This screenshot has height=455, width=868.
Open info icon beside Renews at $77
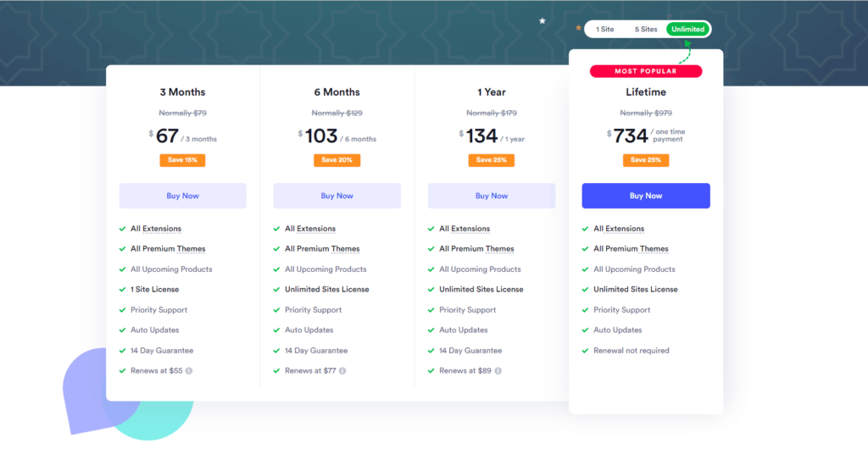click(x=342, y=371)
